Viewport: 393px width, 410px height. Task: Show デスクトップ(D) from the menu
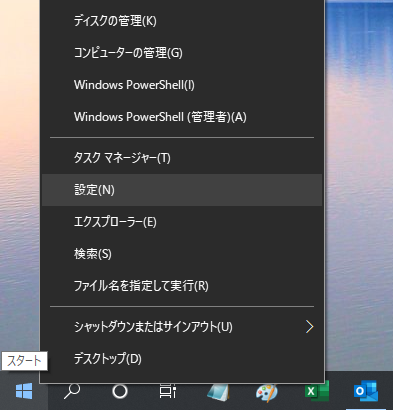point(182,359)
